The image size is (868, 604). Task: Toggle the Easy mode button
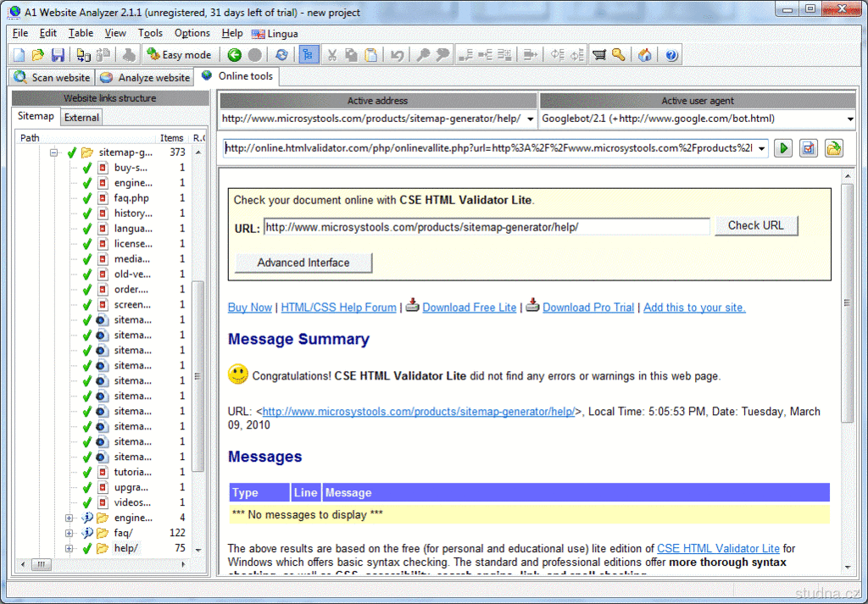[179, 55]
